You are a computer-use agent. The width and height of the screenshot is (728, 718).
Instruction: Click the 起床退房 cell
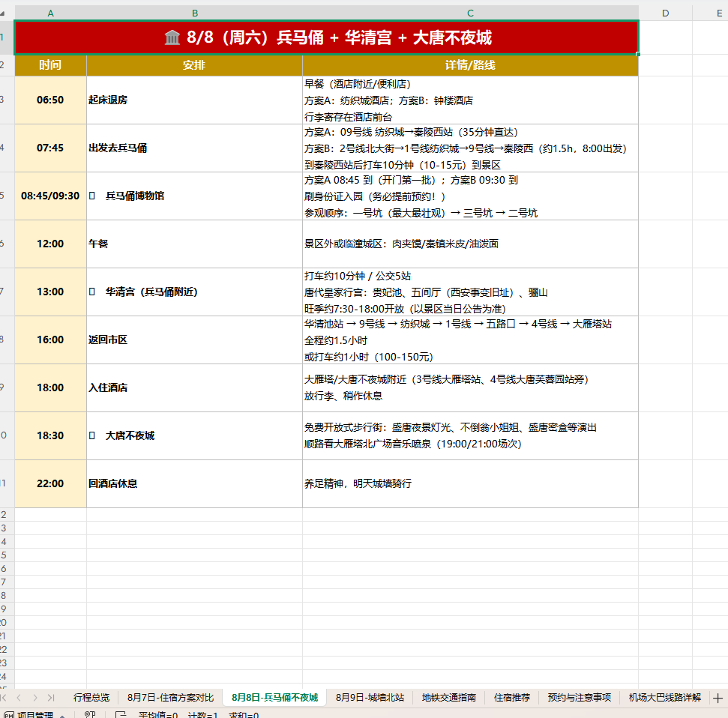[194, 100]
